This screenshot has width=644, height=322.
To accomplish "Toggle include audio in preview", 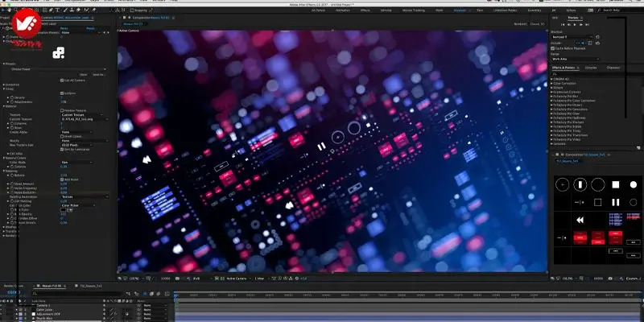I will 582,43.
